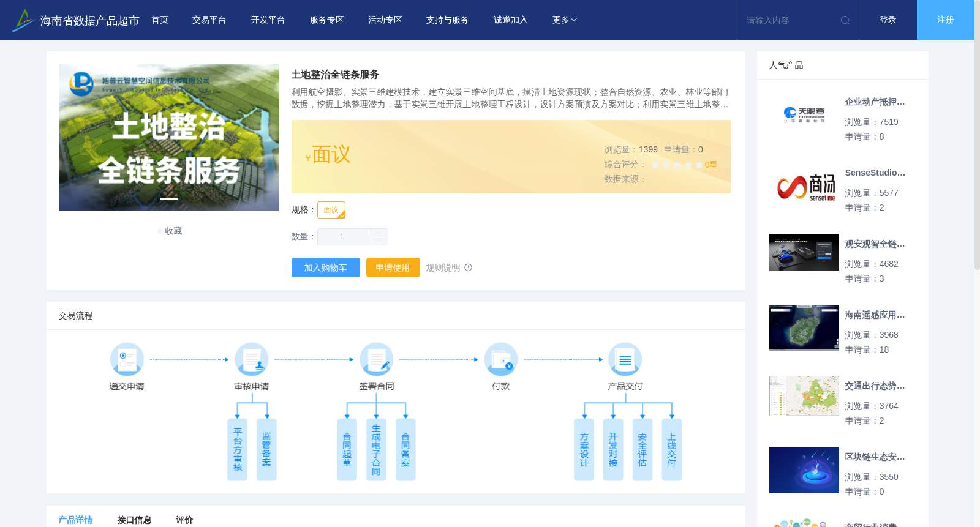The image size is (980, 527).
Task: Click the 平台方审核 sub-step box
Action: coord(237,450)
